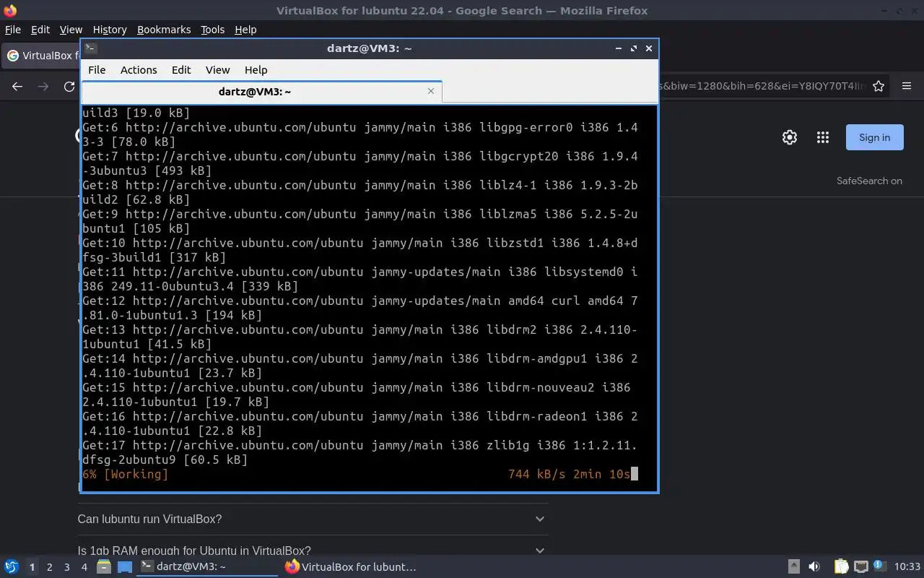
Task: Click the SafeSearch on link
Action: [869, 181]
